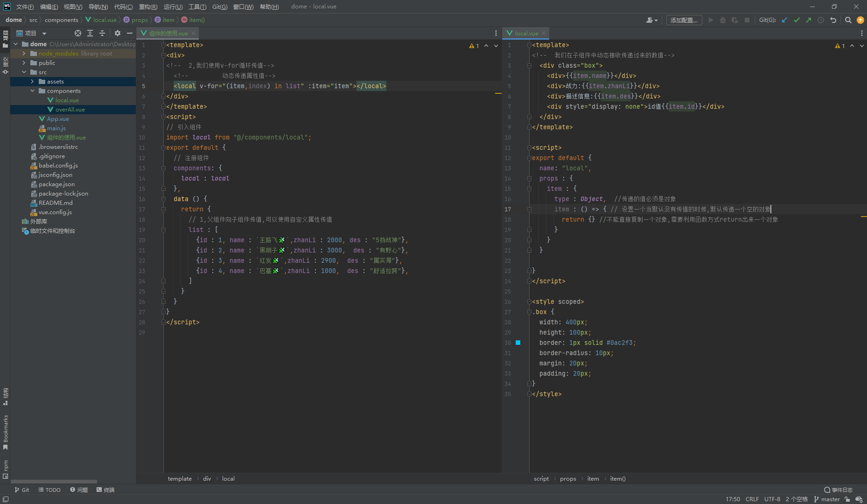Click the collapse all icon in project panel

pos(102,33)
